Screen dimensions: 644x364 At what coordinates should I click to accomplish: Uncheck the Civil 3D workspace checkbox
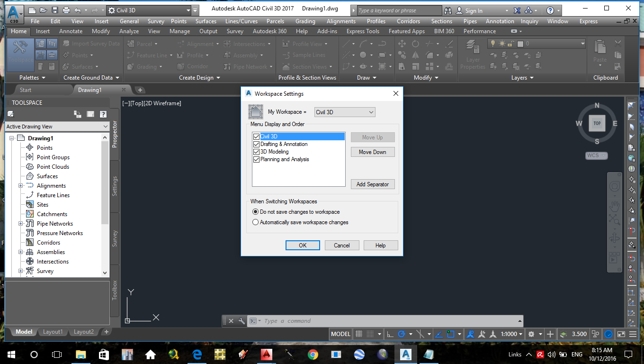(257, 136)
